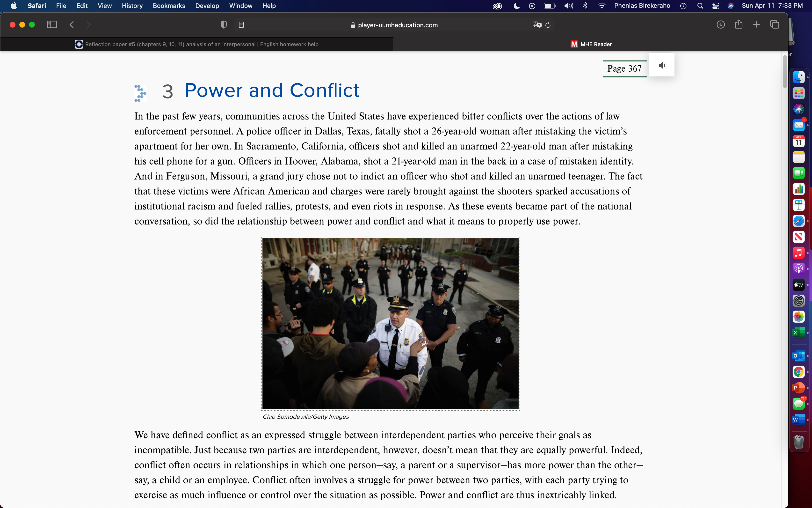The width and height of the screenshot is (812, 508).
Task: Open the Window menu
Action: click(241, 6)
